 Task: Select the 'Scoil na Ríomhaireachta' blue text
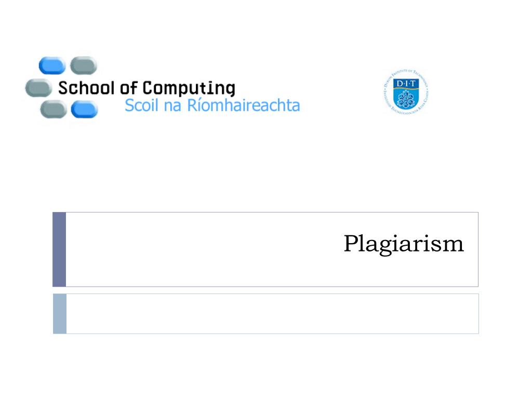pos(212,105)
